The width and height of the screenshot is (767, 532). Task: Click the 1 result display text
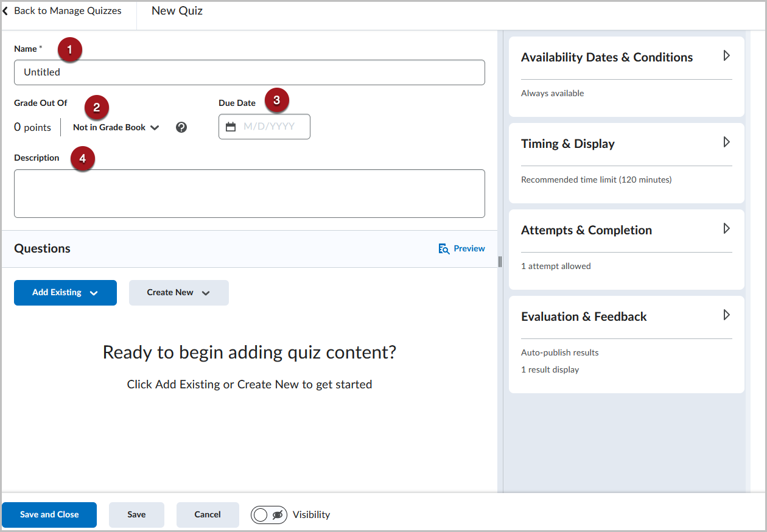tap(550, 369)
